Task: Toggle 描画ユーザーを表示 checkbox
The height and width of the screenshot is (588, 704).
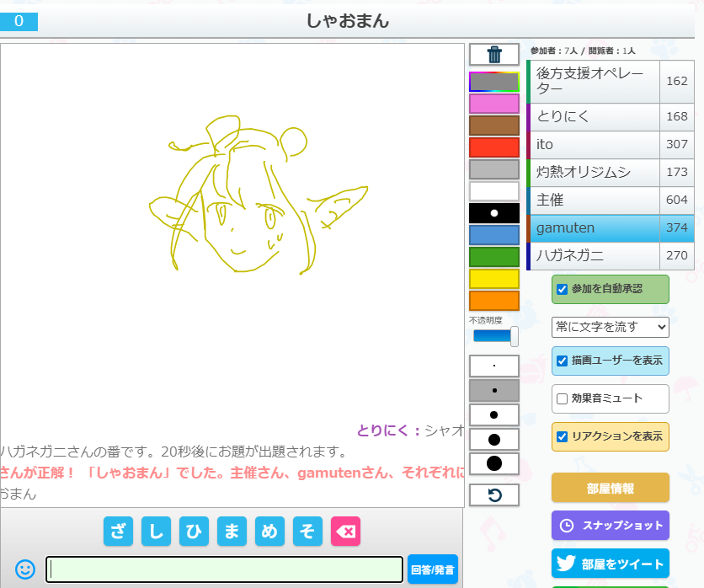Action: tap(563, 361)
